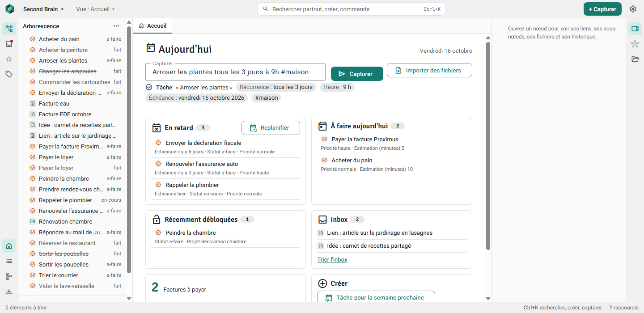644x313 pixels.
Task: Open Idée : carnet de recettes partagé in Inbox card
Action: click(369, 245)
